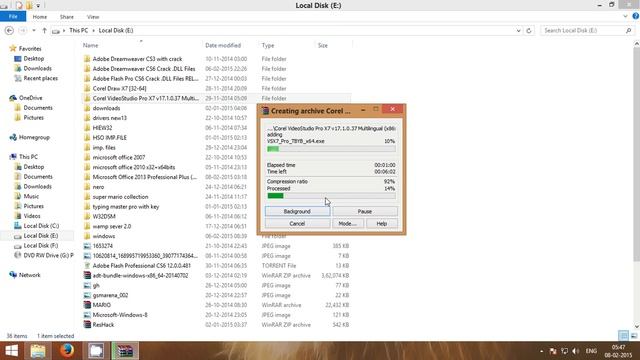Image resolution: width=640 pixels, height=360 pixels.
Task: Sort files by Date modified column
Action: pos(223,45)
